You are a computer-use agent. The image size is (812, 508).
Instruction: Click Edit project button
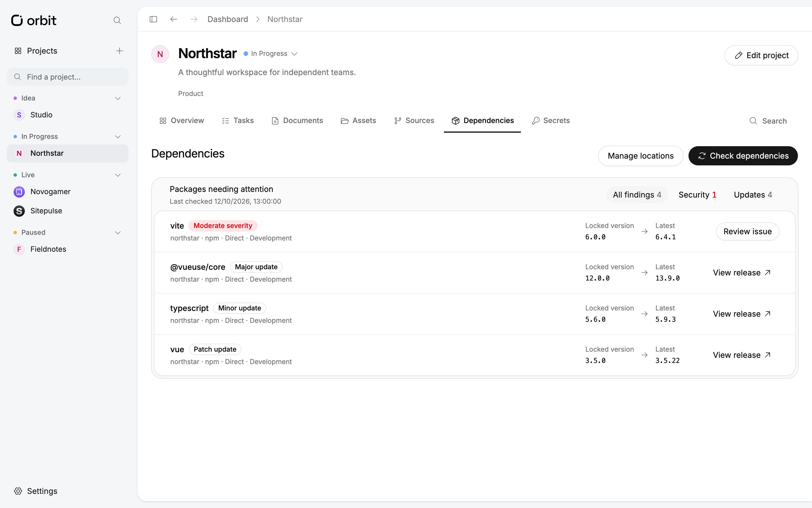click(761, 55)
